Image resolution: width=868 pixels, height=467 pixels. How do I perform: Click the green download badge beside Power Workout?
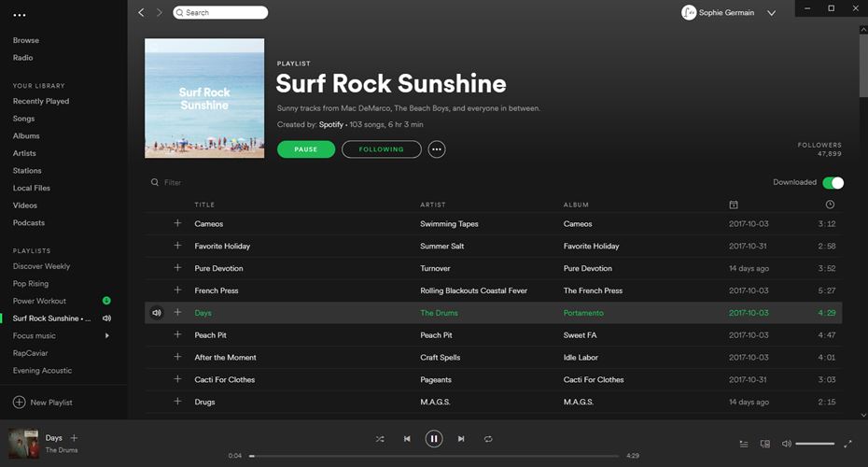(x=106, y=301)
